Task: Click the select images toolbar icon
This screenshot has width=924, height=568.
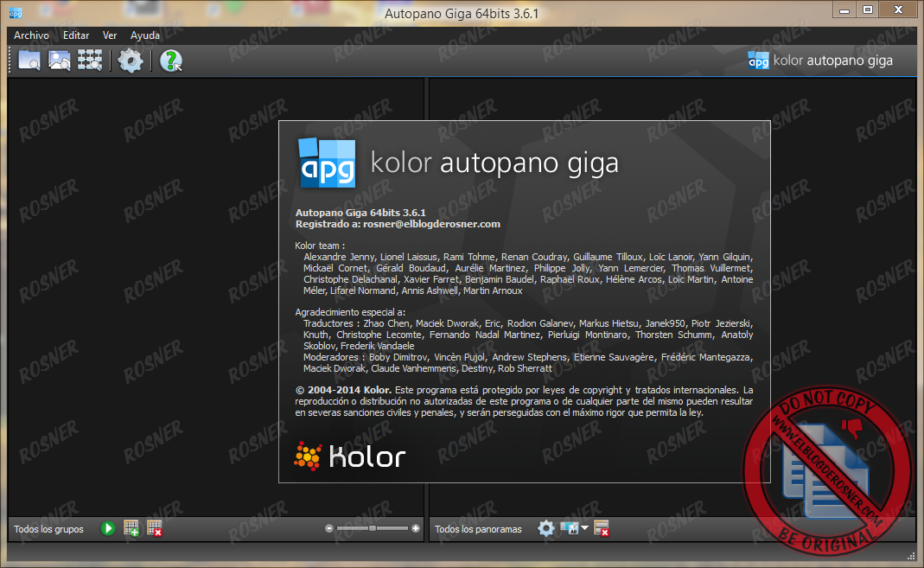Action: 59,61
